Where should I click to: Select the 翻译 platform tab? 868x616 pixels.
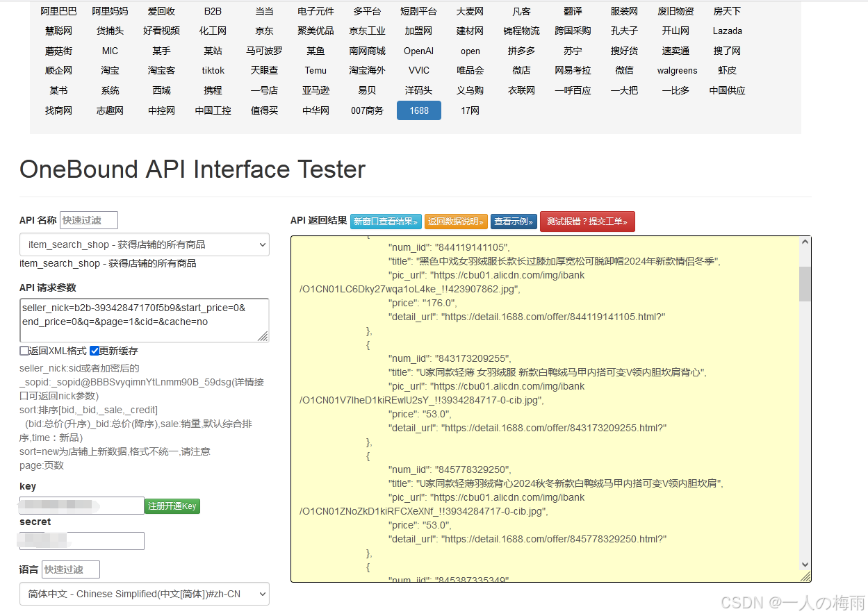click(x=573, y=11)
